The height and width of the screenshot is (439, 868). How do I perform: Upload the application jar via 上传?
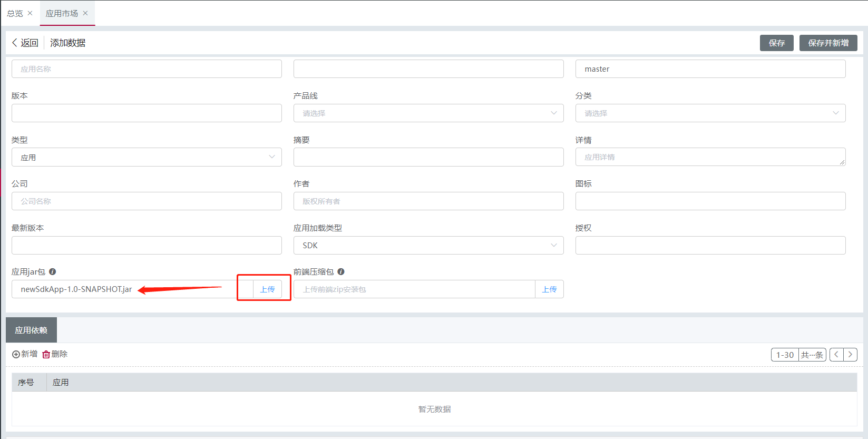(x=267, y=289)
